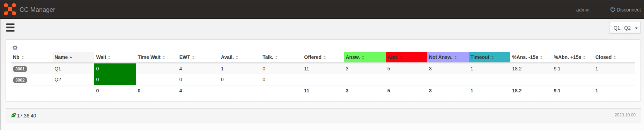Click Q1 Closed value link 1
The image size is (644, 130).
[x=597, y=69]
